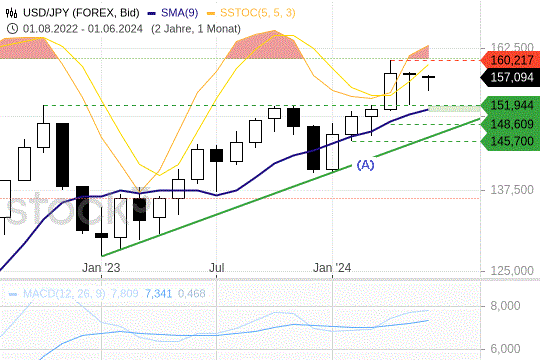Click the candlestick chart type icon

tap(11, 13)
